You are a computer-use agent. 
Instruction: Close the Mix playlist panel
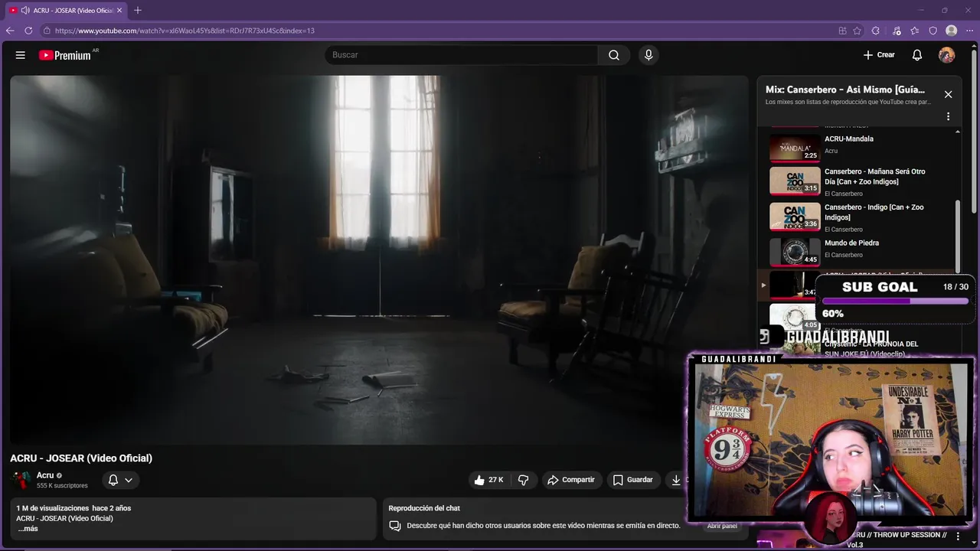tap(948, 94)
